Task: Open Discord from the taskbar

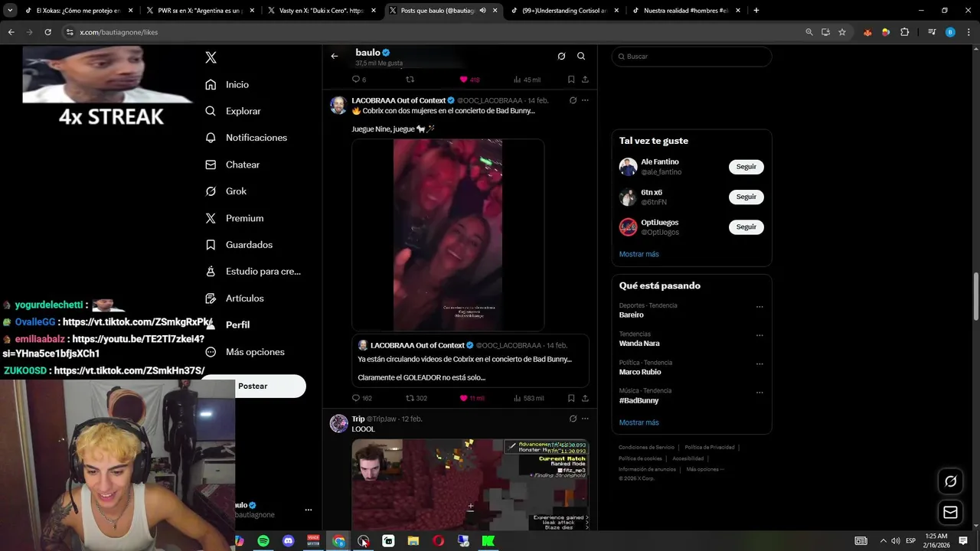Action: tap(288, 541)
